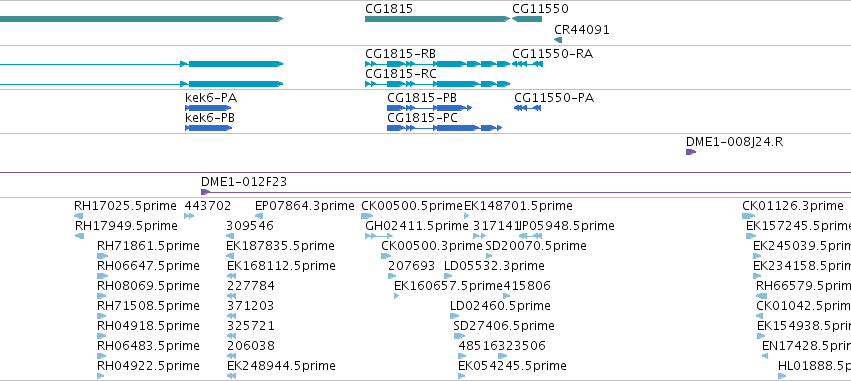Select the SD27406.5prime EST label
Viewport: 851px width, 381px height.
[504, 326]
